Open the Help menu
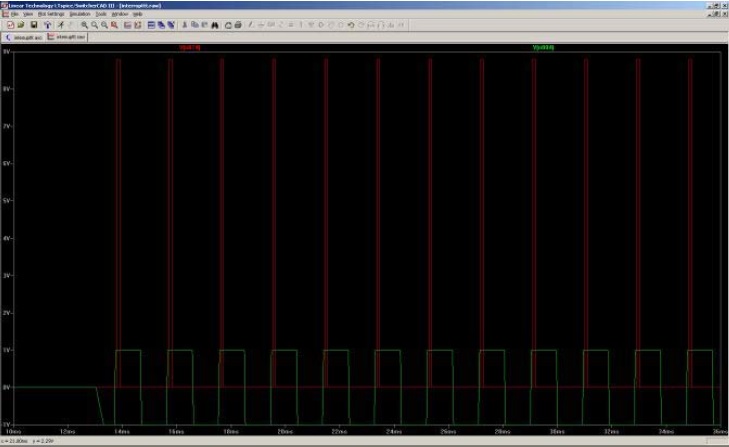 point(138,14)
